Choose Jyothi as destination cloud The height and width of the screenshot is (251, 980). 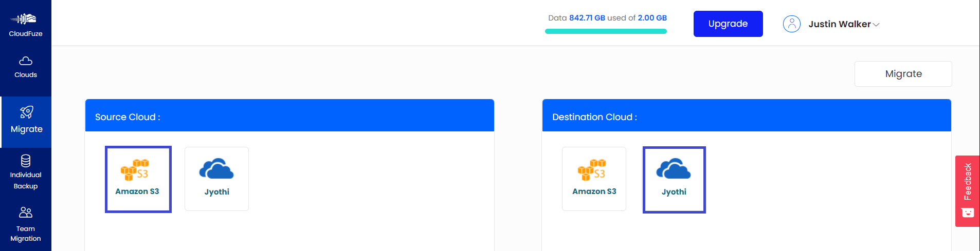pyautogui.click(x=674, y=179)
